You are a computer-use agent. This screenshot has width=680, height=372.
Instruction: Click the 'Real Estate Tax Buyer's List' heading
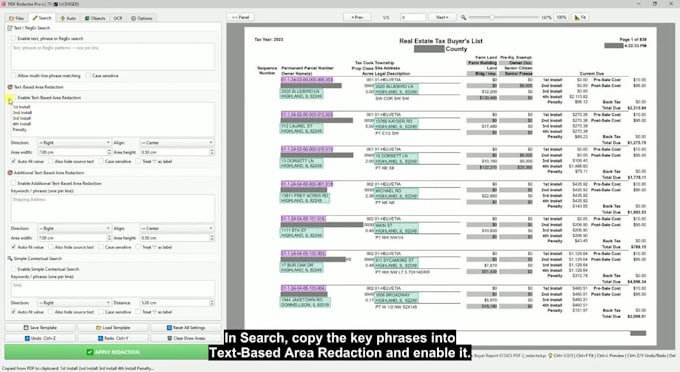(441, 41)
